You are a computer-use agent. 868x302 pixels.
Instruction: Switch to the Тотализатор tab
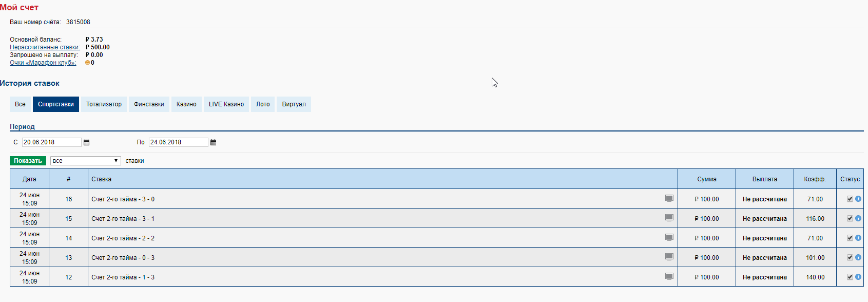104,104
